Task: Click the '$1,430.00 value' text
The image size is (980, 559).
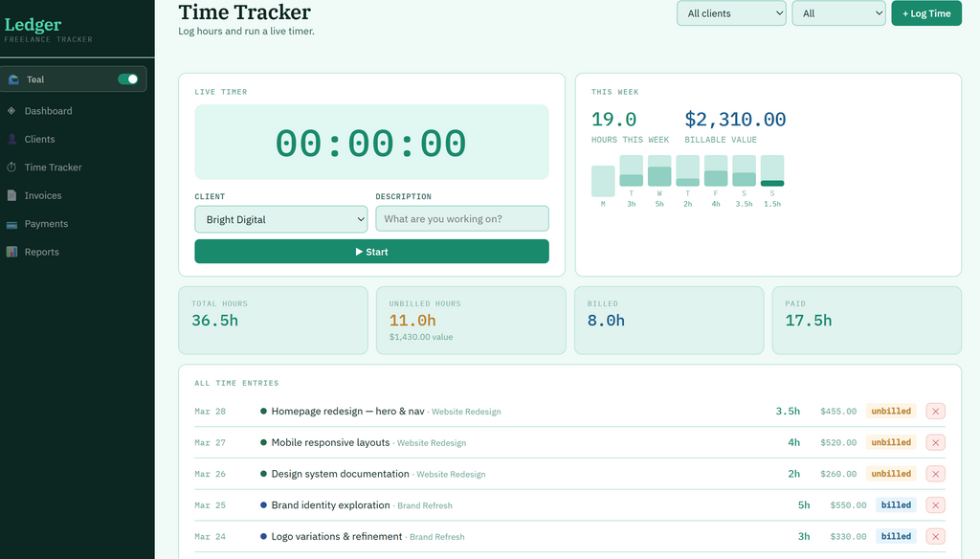Action: click(x=421, y=337)
